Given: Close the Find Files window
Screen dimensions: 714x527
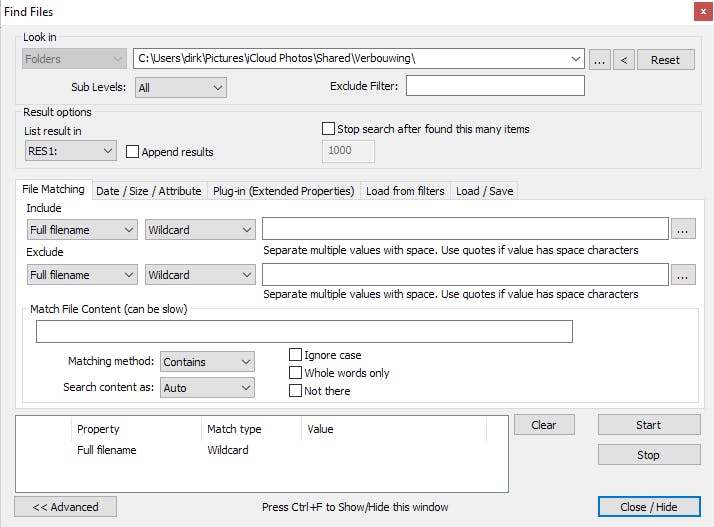Looking at the screenshot, I should click(x=697, y=12).
